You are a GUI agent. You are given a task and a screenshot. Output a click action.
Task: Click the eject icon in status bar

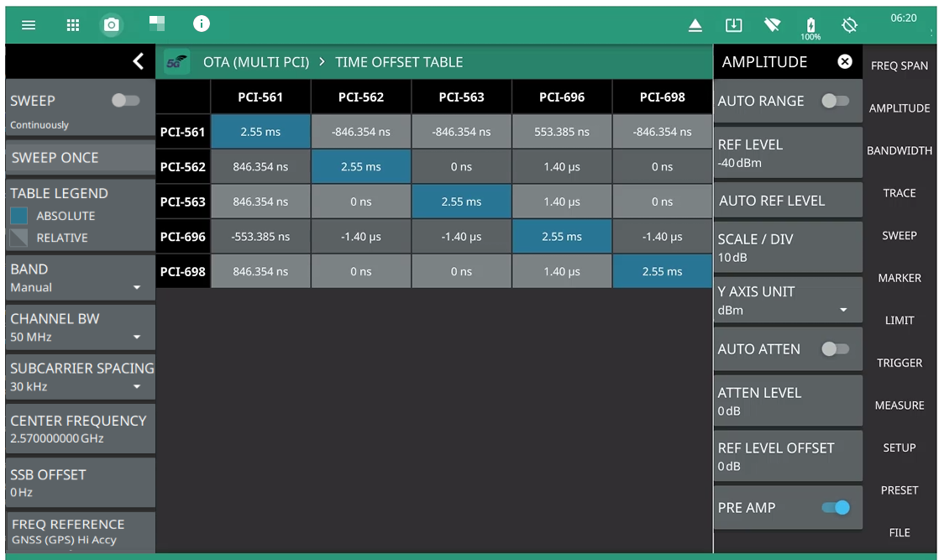coord(695,26)
